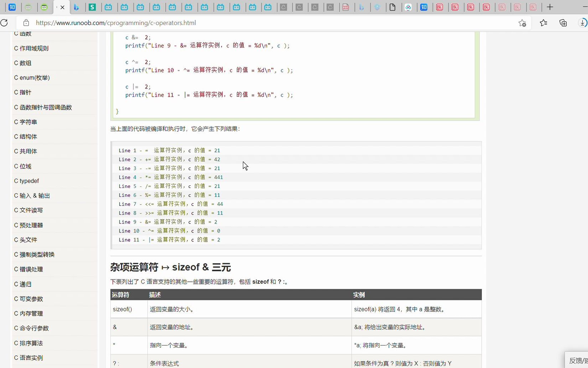Open C 头文件 chapter
Viewport: 588px width, 368px height.
coord(26,240)
